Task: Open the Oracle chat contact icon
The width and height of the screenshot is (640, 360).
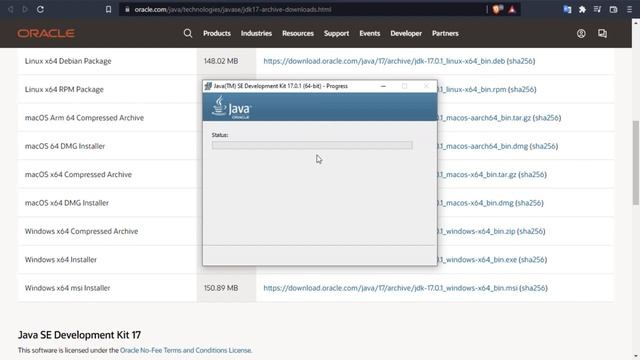Action: click(602, 33)
